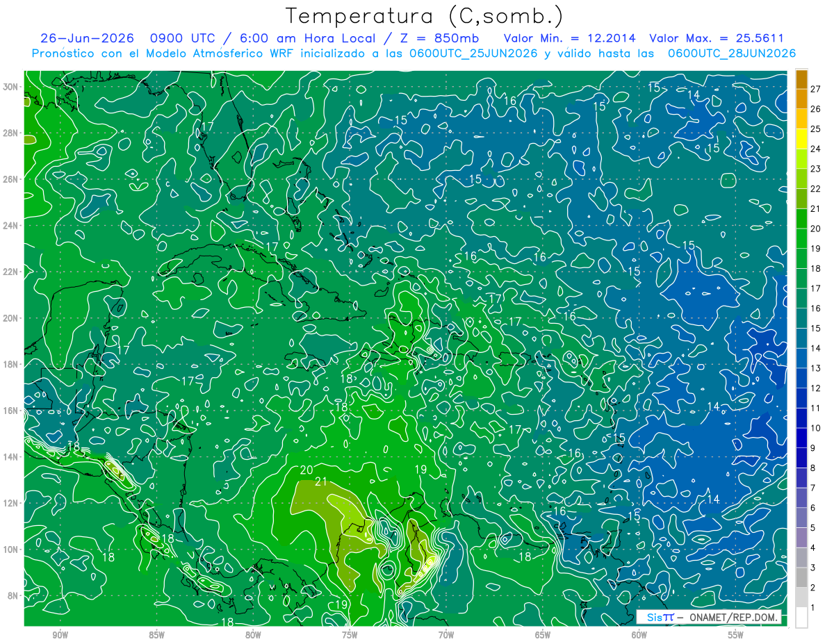Click the "27" value on the color legend
834x644 pixels.
(x=815, y=89)
